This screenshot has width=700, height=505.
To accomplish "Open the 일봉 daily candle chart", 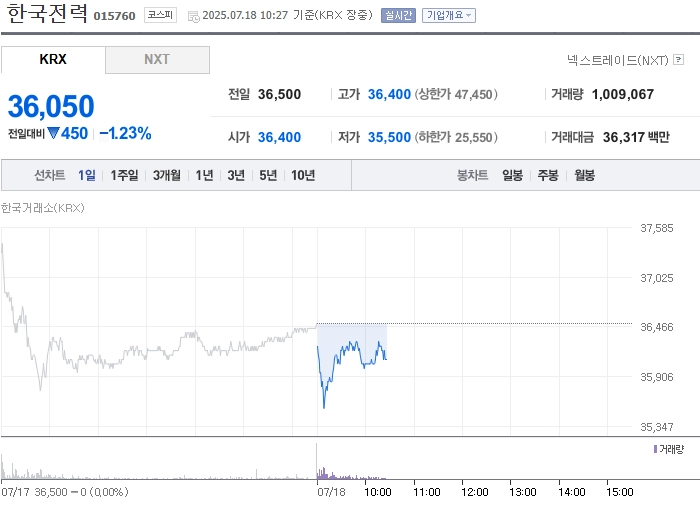I will tap(512, 175).
